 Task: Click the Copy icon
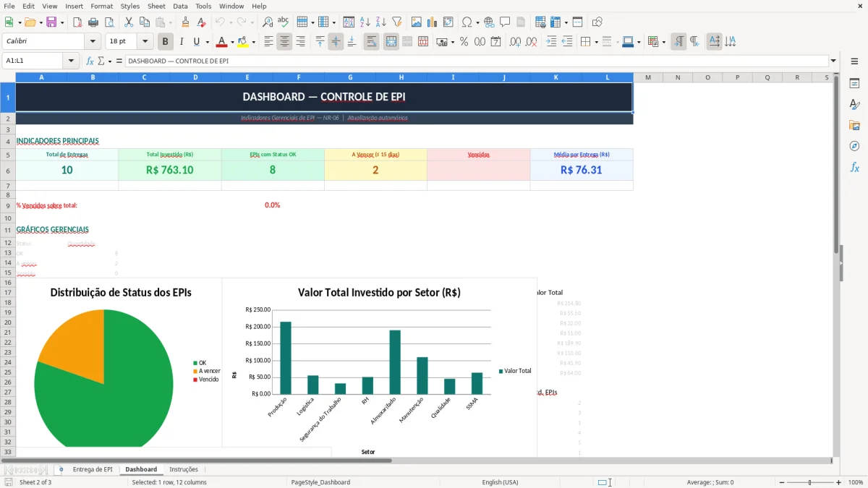tap(144, 22)
